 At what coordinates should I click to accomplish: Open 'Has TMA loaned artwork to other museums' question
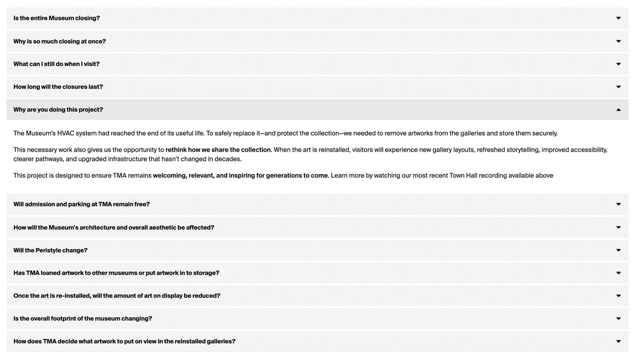pos(317,273)
